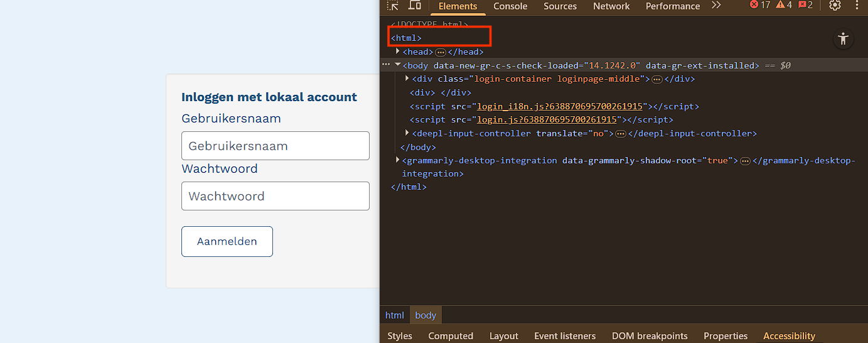Screen dimensions: 868x343
Task: Expand ellipsis in deepl-input-controller node
Action: (621, 134)
